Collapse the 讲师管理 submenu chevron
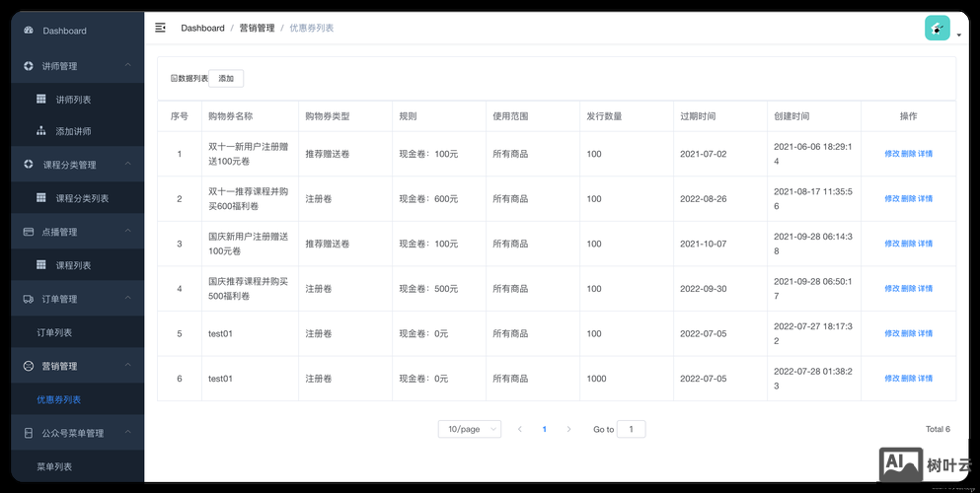This screenshot has height=493, width=980. tap(127, 65)
